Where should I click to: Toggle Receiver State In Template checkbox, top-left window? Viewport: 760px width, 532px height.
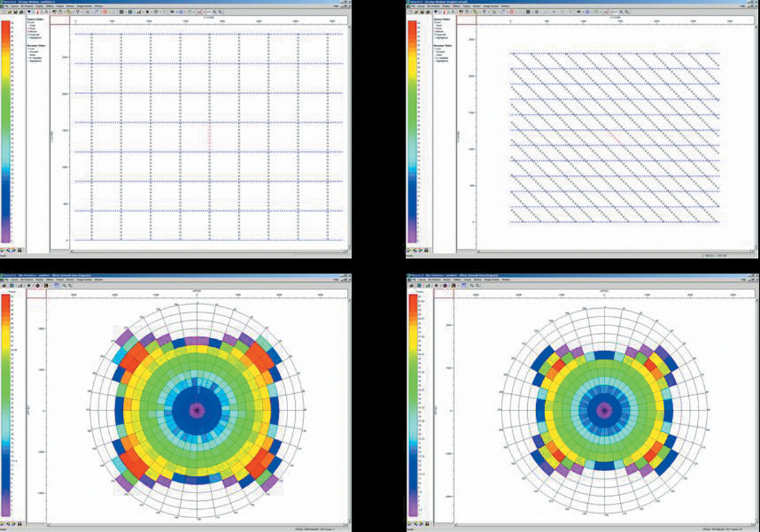tap(28, 57)
